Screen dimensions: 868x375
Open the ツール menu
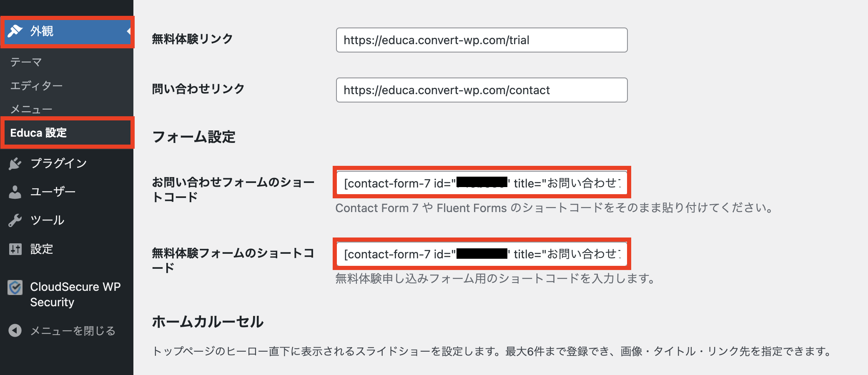click(47, 220)
